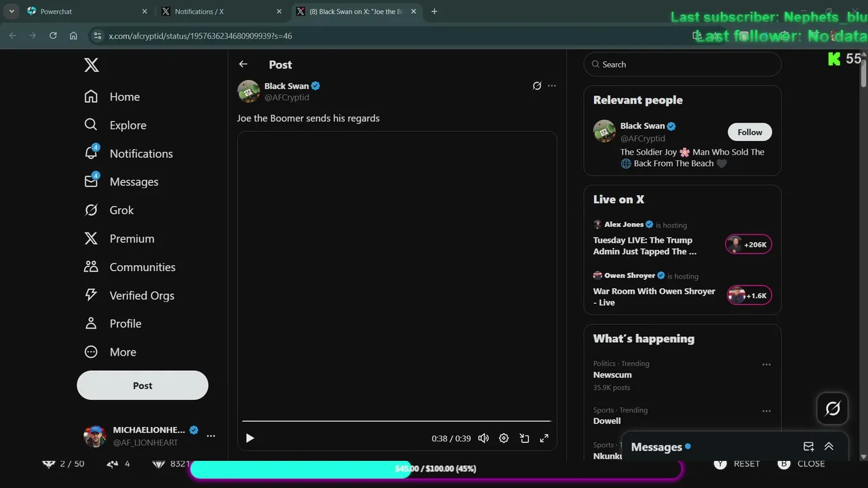Open Black Swan in Relevant people
Image resolution: width=868 pixels, height=488 pixels.
(642, 125)
